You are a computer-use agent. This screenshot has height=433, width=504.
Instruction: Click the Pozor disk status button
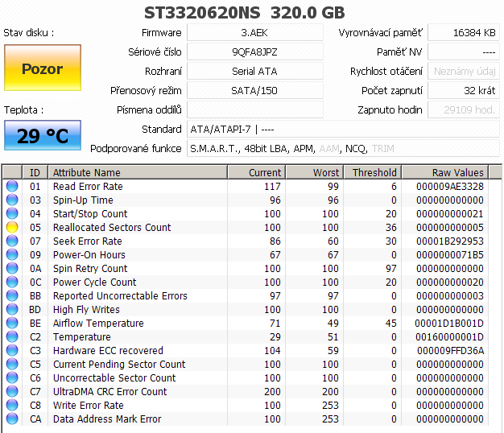pyautogui.click(x=43, y=68)
